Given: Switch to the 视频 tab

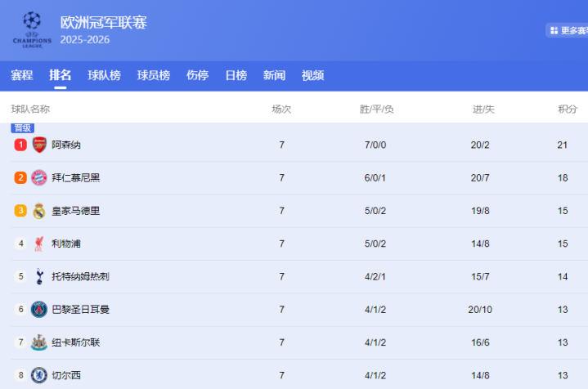Looking at the screenshot, I should click(x=312, y=75).
